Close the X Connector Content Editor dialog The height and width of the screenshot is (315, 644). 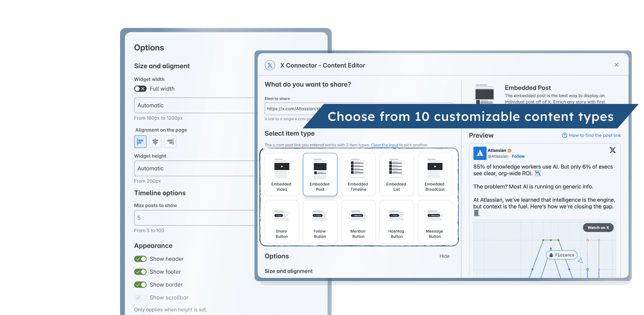pyautogui.click(x=616, y=65)
